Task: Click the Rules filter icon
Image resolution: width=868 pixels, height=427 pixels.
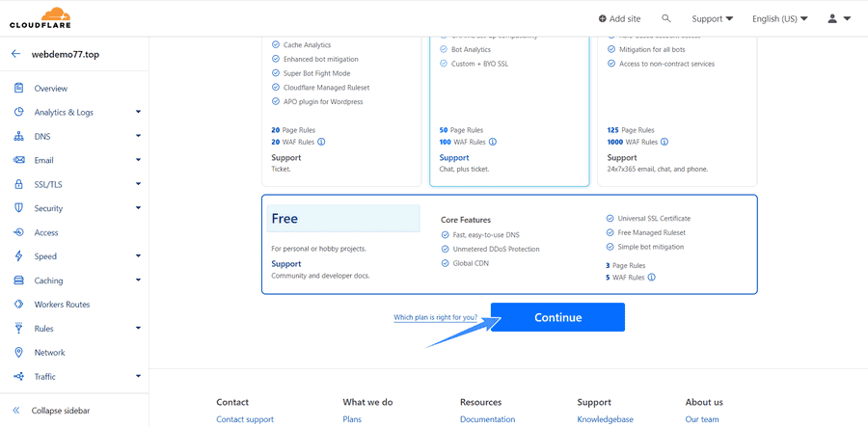Action: pos(19,328)
